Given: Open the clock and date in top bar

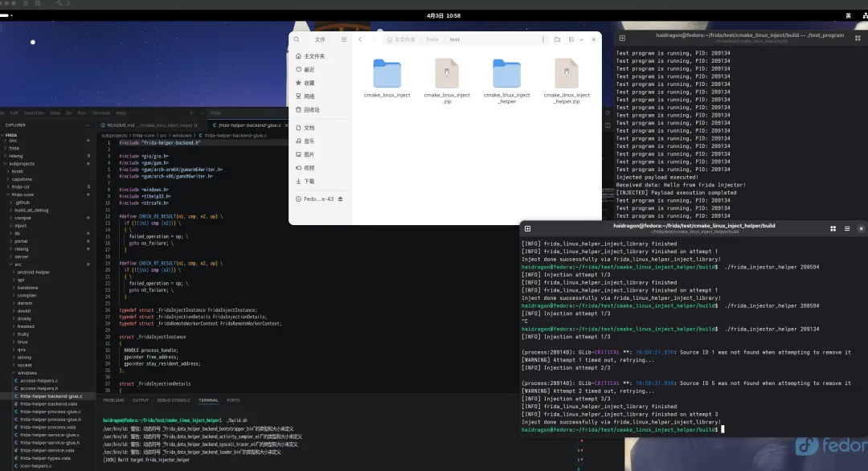Looking at the screenshot, I should coord(444,15).
